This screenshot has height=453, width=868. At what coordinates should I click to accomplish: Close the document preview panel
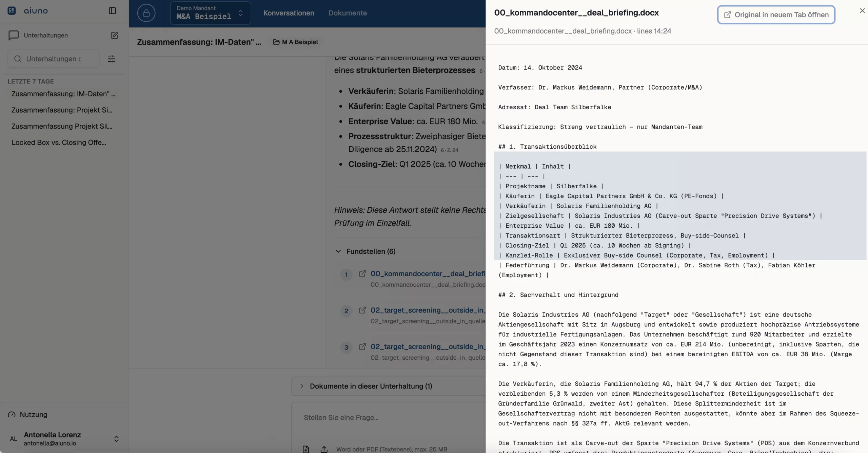tap(862, 11)
